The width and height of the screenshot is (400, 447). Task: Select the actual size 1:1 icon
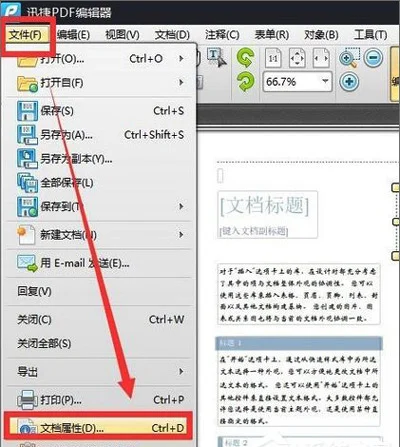273,58
